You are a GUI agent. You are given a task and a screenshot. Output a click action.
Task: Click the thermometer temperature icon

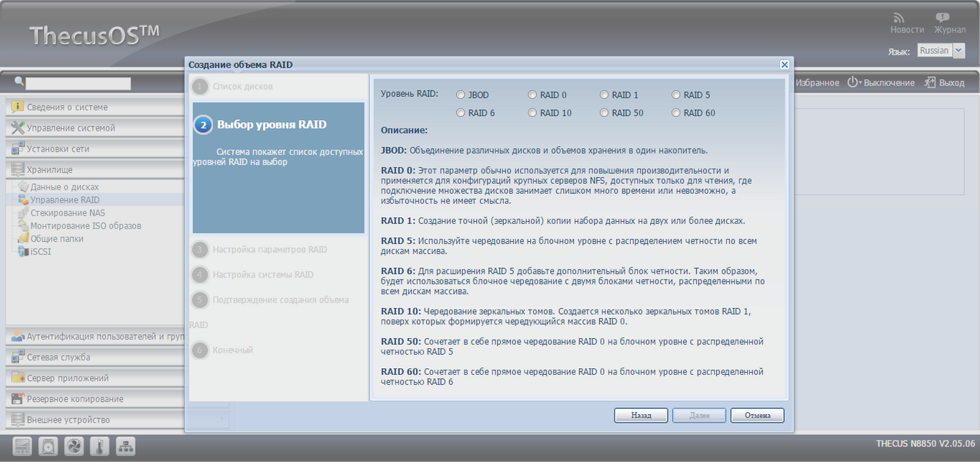point(99,446)
